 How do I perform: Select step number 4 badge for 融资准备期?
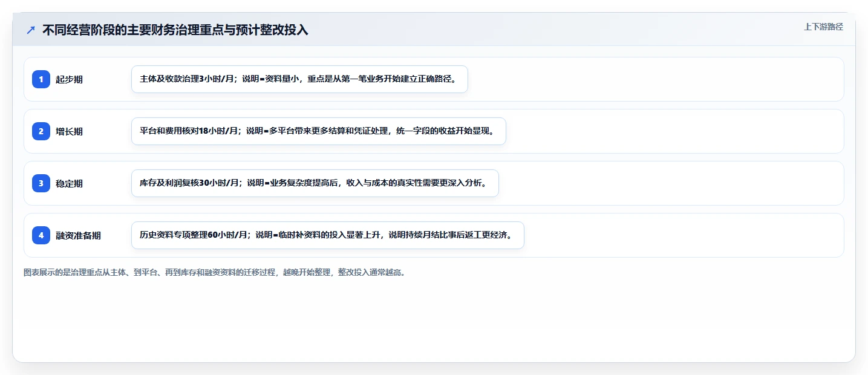(41, 235)
